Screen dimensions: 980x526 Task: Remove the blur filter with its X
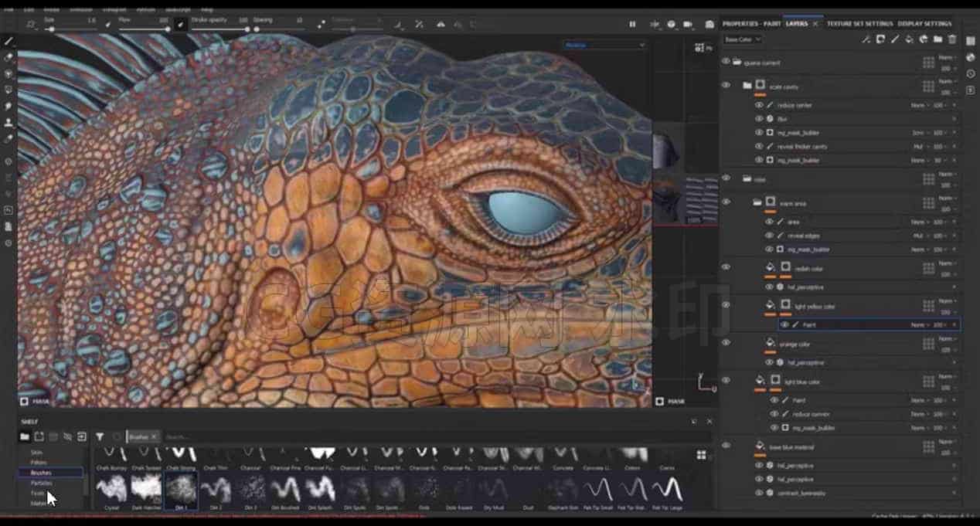[954, 119]
